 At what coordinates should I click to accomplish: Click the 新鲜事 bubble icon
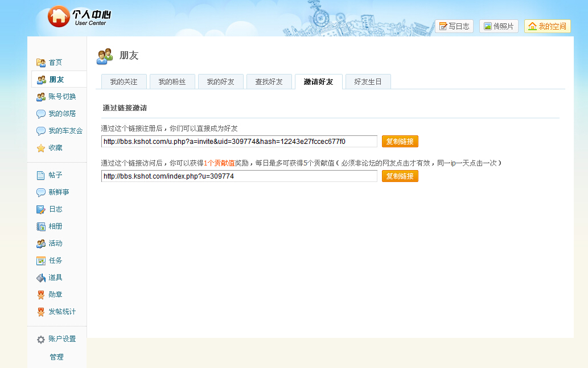(x=40, y=193)
